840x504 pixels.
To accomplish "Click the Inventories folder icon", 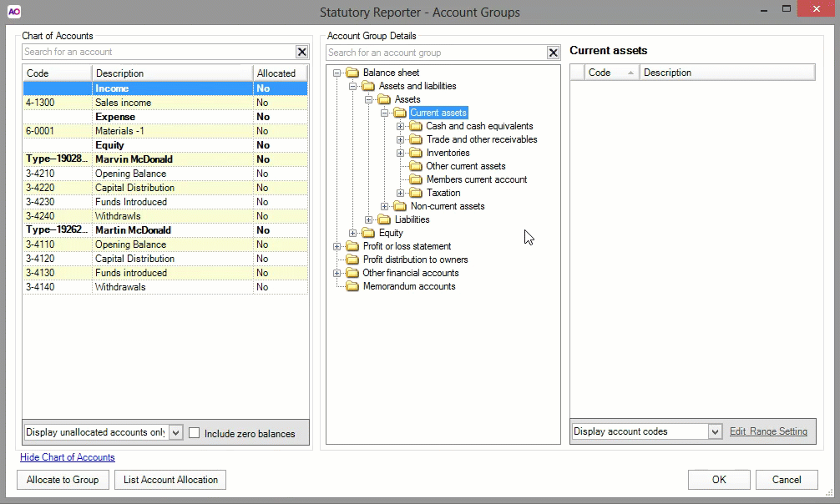I will click(x=416, y=153).
